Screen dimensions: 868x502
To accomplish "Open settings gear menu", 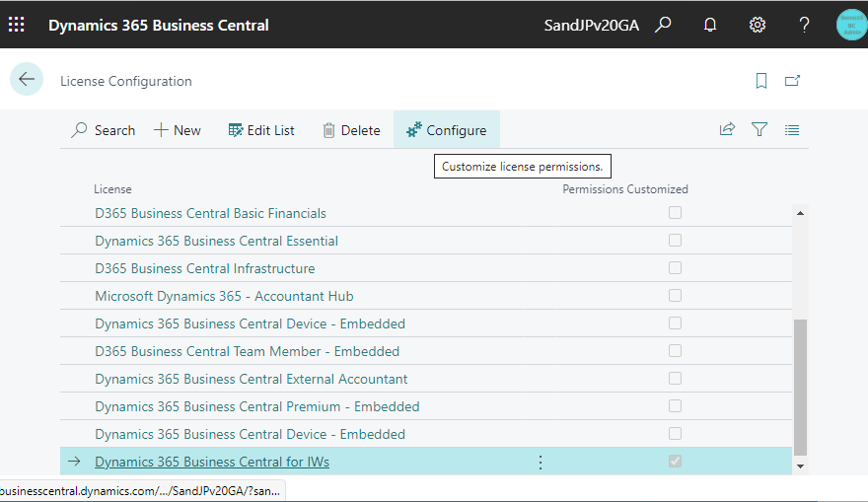I will 757,25.
